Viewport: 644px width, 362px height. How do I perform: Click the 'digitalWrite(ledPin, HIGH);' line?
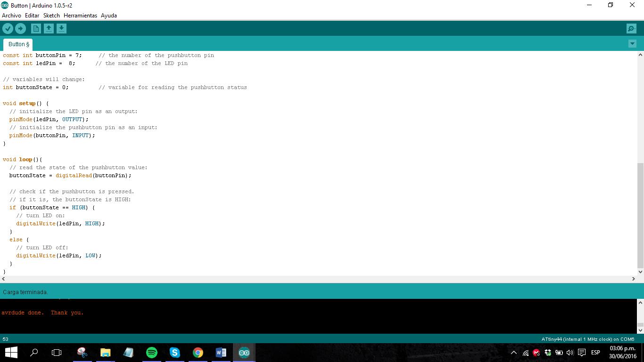coord(60,223)
